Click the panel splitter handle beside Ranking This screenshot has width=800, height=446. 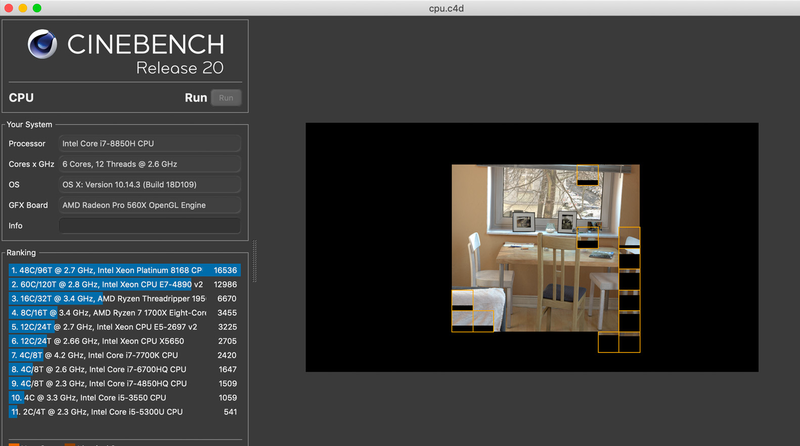coord(254,261)
